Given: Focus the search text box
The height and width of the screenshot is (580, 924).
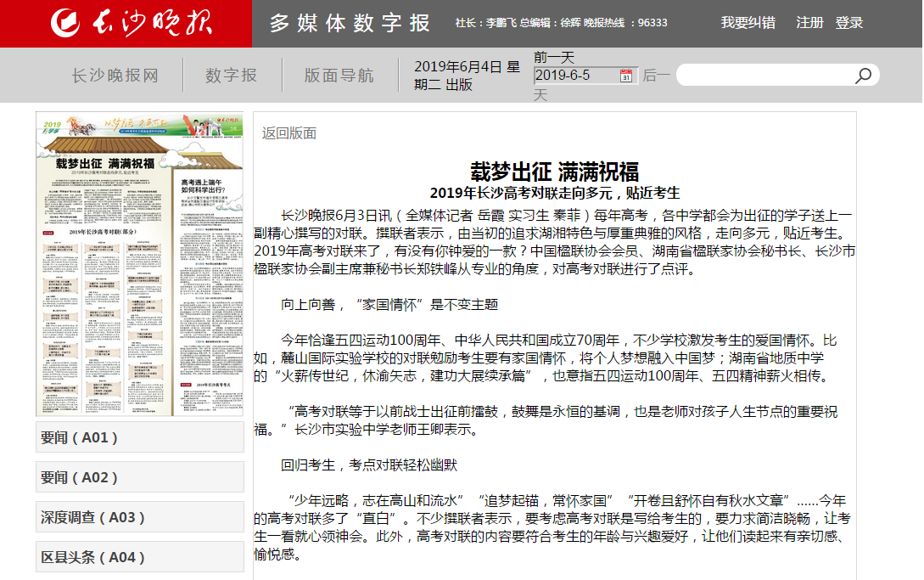Looking at the screenshot, I should coord(764,76).
